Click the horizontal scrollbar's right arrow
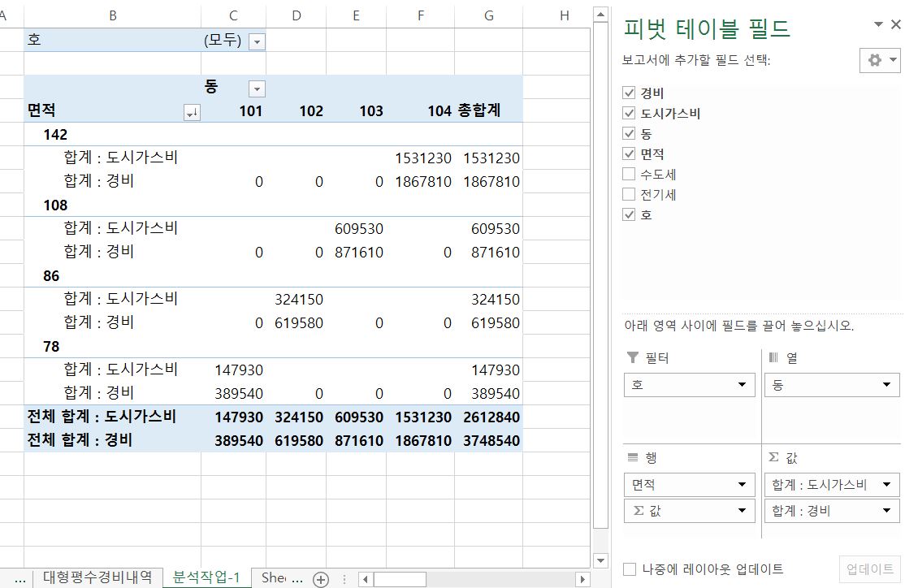The height and width of the screenshot is (588, 905). (582, 579)
